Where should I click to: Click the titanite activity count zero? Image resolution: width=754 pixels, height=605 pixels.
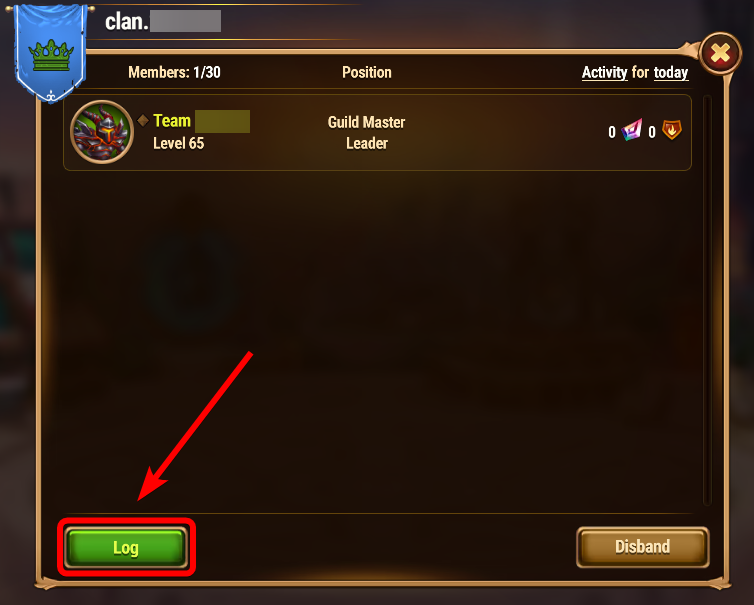pos(612,132)
